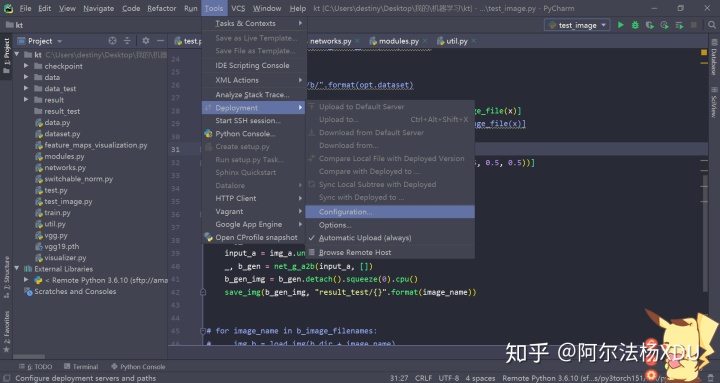
Task: Open Project panel settings gear
Action: pos(146,41)
